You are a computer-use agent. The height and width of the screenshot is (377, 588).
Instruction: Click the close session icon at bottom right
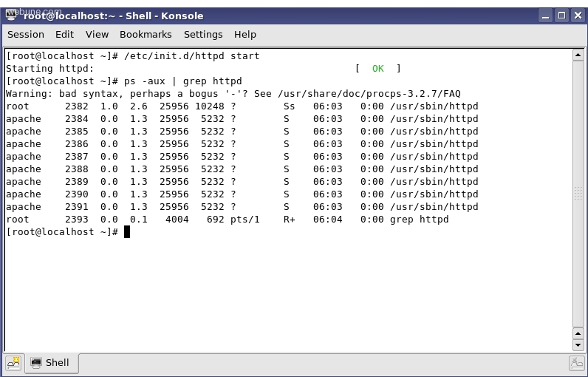coord(577,363)
